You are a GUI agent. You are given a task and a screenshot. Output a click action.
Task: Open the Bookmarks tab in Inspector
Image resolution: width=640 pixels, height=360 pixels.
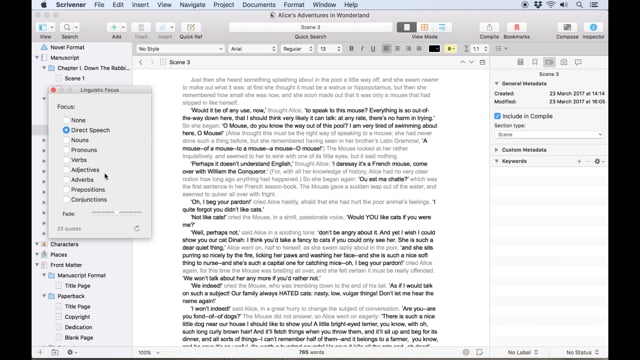pos(535,62)
